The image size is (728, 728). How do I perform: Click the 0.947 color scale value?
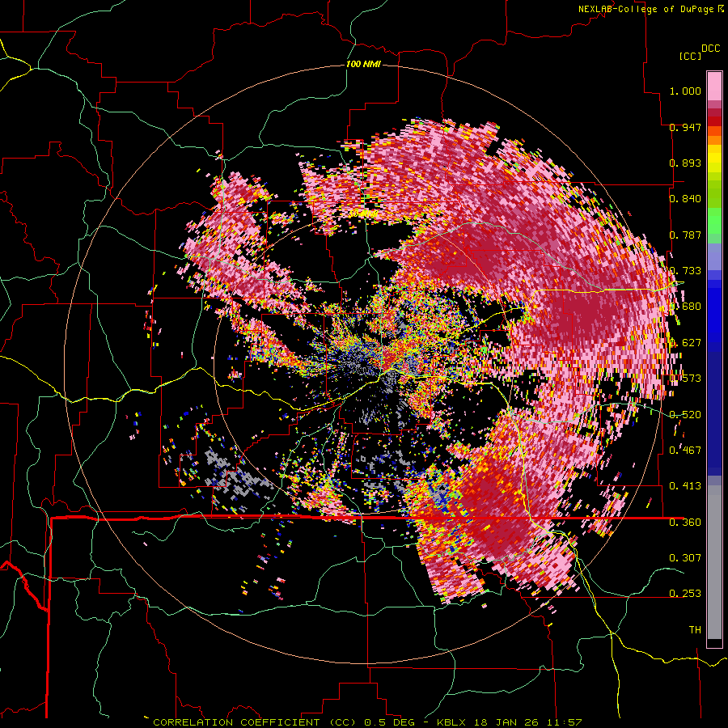[x=685, y=127]
